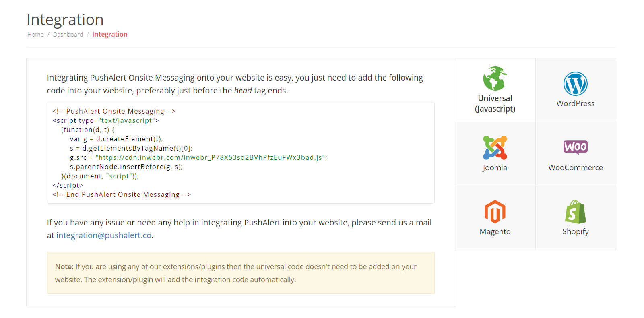Click the 'var g = d.createElement(t)' line
Screen dimensions: 644x318
pos(116,139)
